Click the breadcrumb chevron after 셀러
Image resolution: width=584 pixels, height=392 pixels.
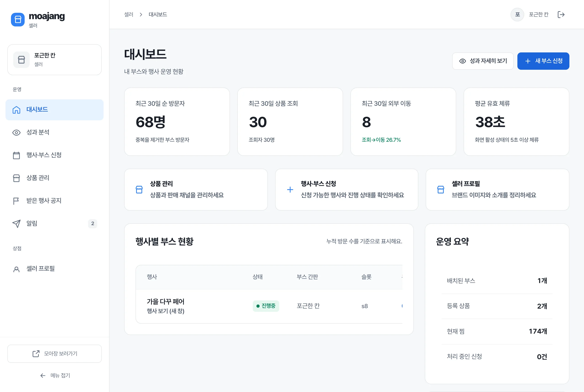pos(141,15)
